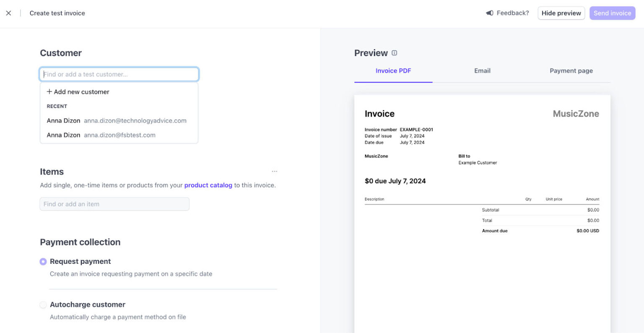Enable Autocharge customer

pos(43,304)
